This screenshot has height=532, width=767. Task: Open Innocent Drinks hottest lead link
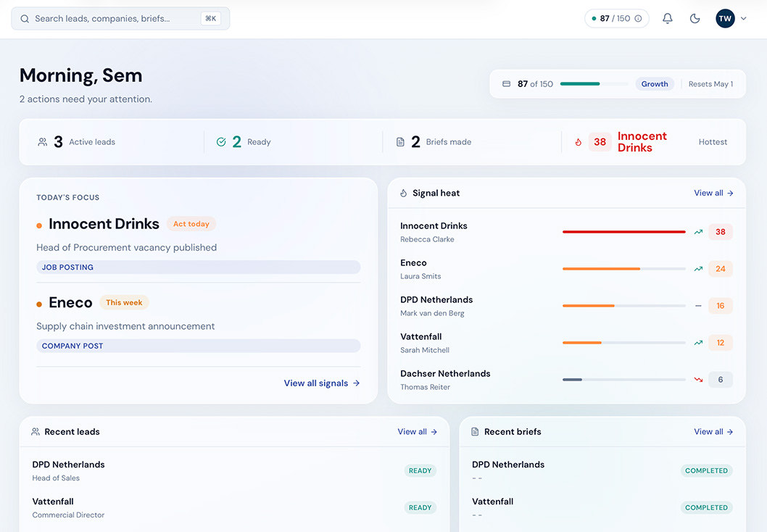pos(642,142)
